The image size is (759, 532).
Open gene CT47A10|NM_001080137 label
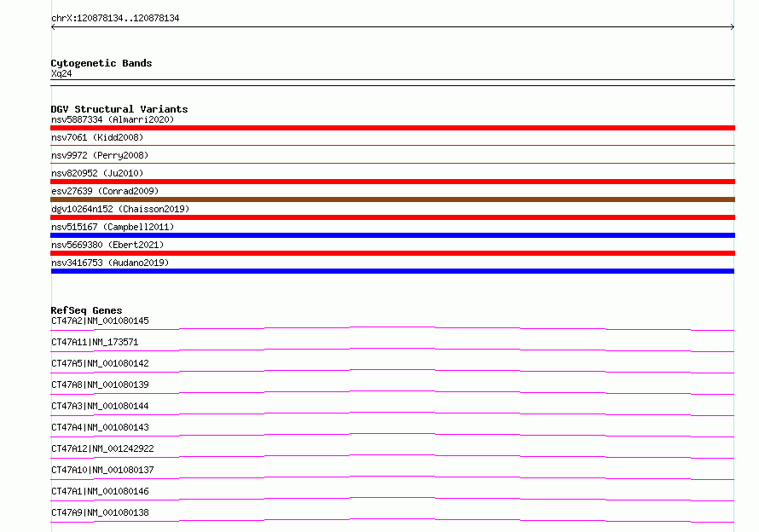[x=102, y=470]
